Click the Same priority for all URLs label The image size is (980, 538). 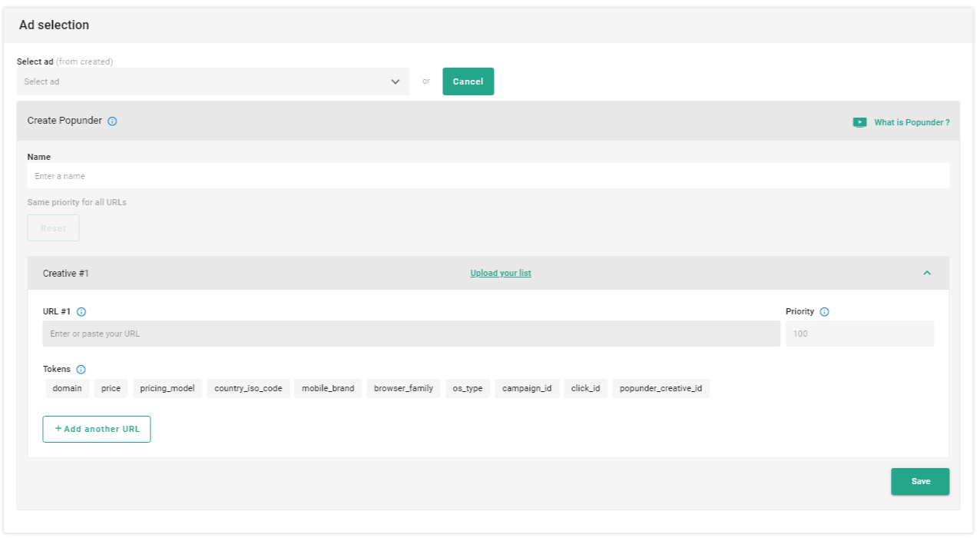[77, 203]
